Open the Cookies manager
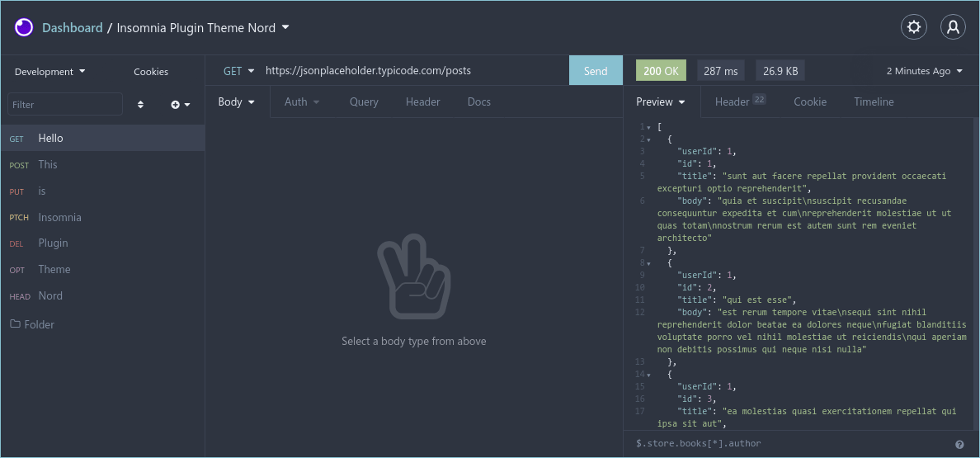The image size is (980, 458). [151, 71]
